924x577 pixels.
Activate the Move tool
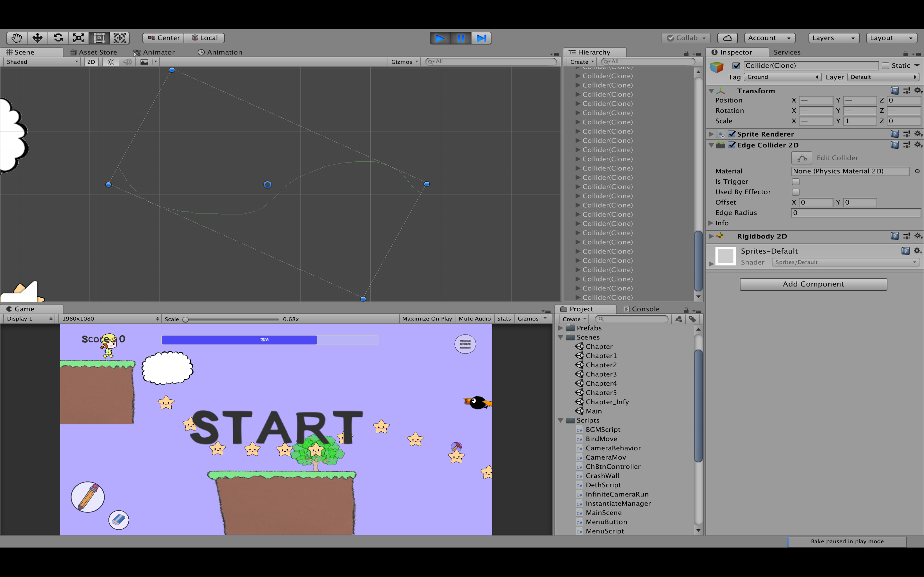[x=37, y=38]
